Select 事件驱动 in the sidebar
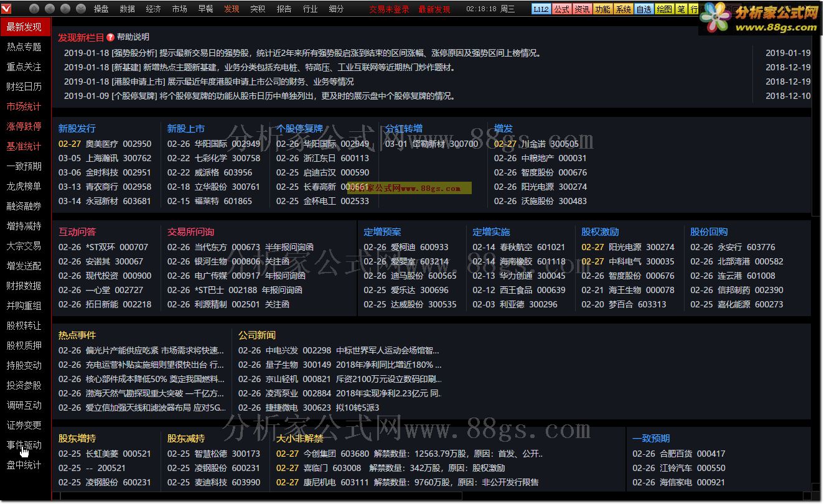The image size is (824, 504). 24,445
